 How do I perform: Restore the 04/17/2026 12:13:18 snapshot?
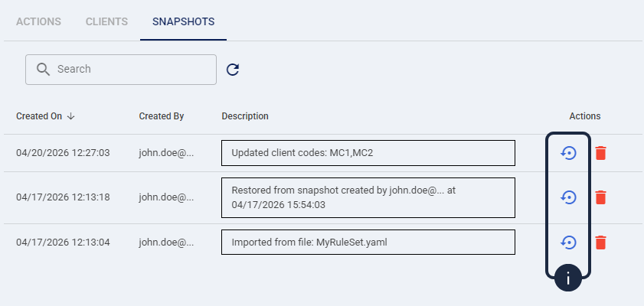pos(568,197)
